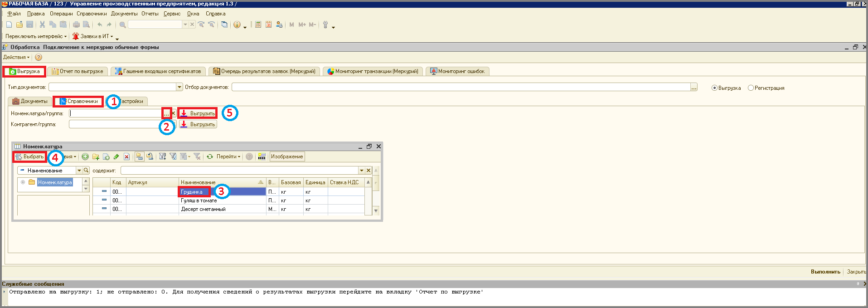
Task: Open the Тип документов dropdown arrow
Action: point(179,87)
